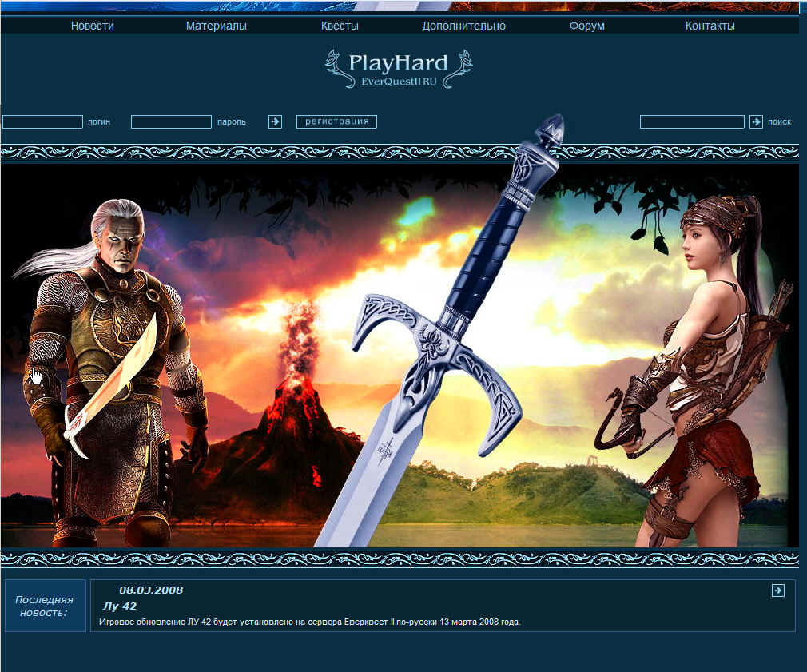Submit login using the arrow icon
807x672 pixels.
point(275,121)
